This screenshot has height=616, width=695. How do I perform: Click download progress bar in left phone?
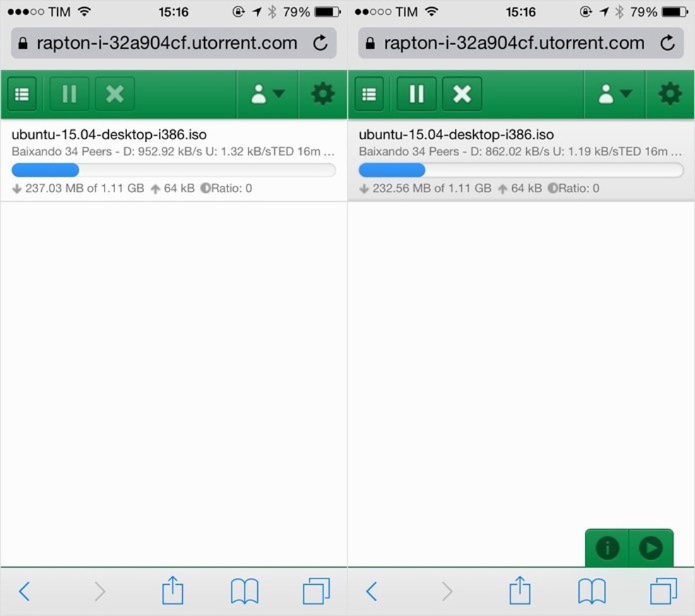pyautogui.click(x=174, y=170)
